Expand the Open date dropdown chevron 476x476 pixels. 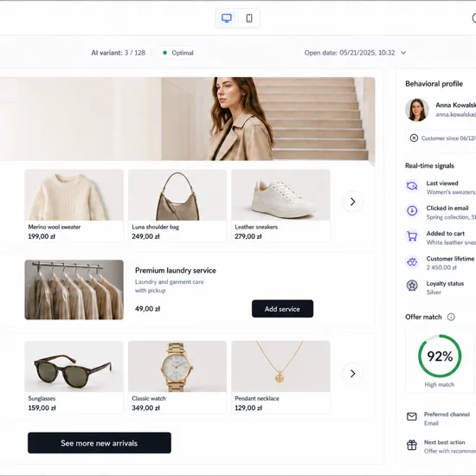(403, 53)
